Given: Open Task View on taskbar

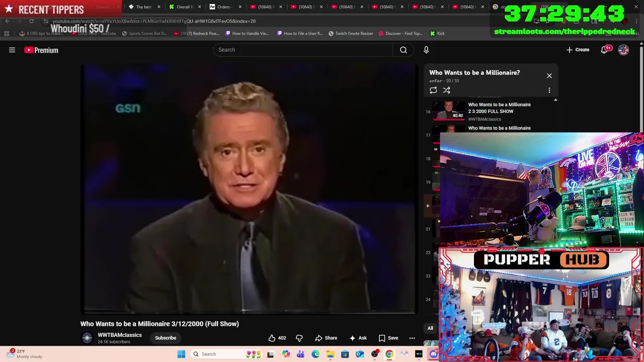Looking at the screenshot, I should pos(271,354).
